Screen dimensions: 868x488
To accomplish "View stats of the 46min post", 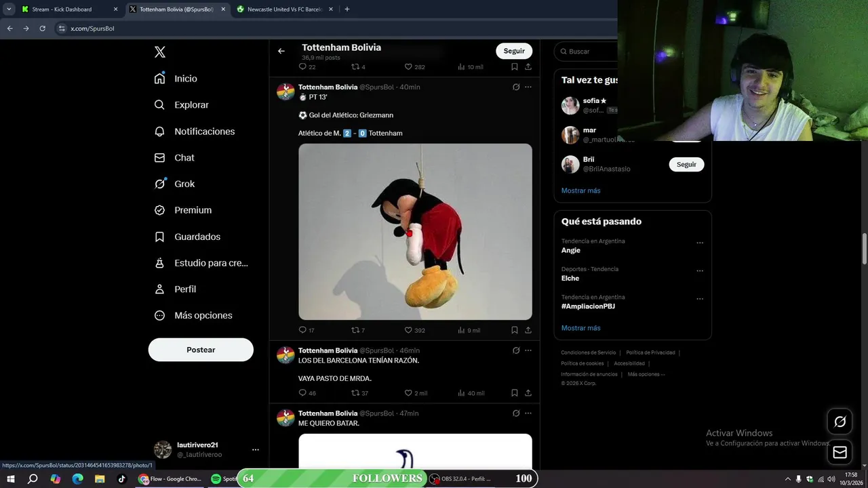I will click(471, 393).
